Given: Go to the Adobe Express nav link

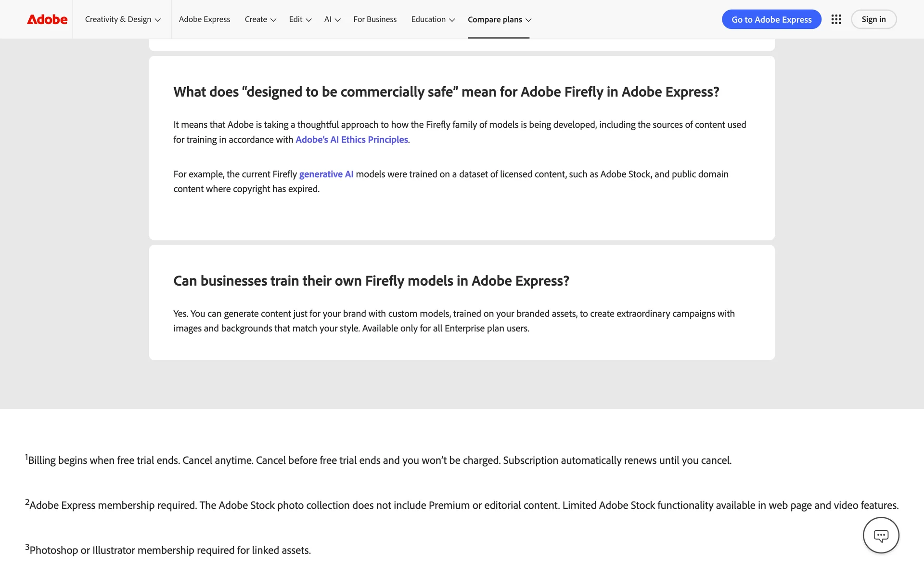Looking at the screenshot, I should click(205, 19).
